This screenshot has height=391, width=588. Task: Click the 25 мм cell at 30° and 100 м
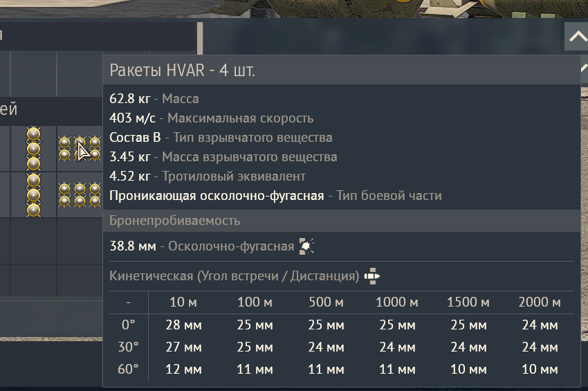pos(255,347)
